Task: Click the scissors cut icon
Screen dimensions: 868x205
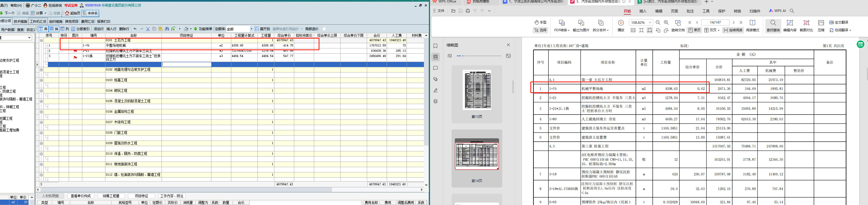Action: 148,29
